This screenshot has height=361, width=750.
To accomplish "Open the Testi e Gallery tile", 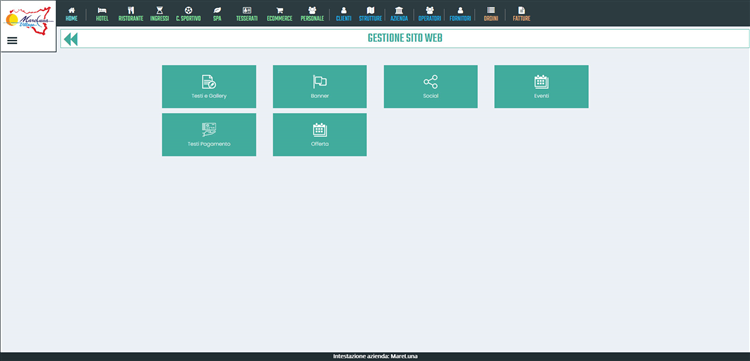I will [x=209, y=87].
